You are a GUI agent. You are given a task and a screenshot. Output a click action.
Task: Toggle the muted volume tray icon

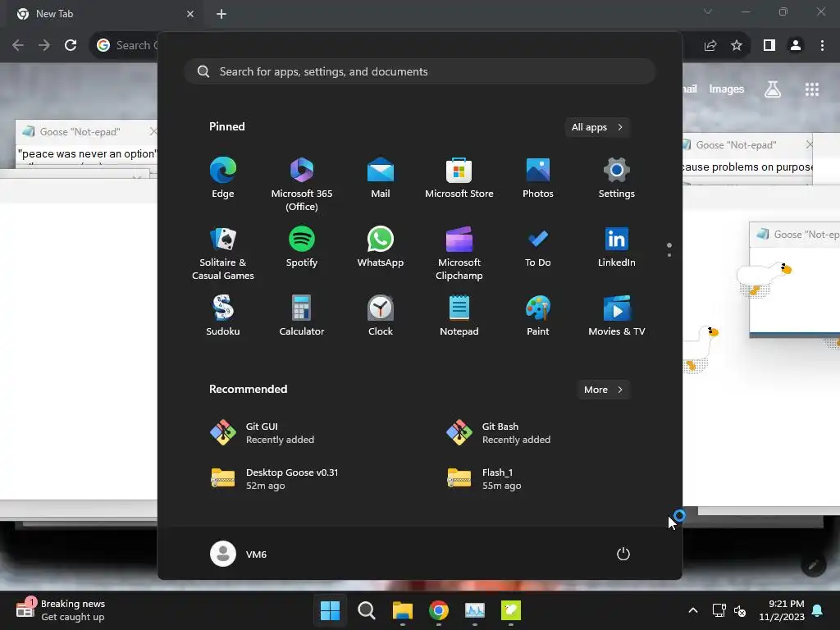[740, 610]
